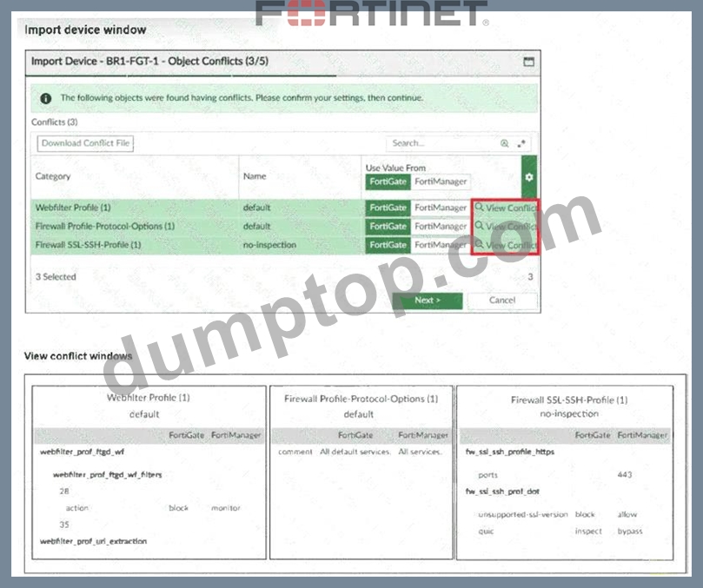Click magnifier icon on Firewall SSL-SSH-Profile row
This screenshot has height=588, width=703.
coord(480,244)
